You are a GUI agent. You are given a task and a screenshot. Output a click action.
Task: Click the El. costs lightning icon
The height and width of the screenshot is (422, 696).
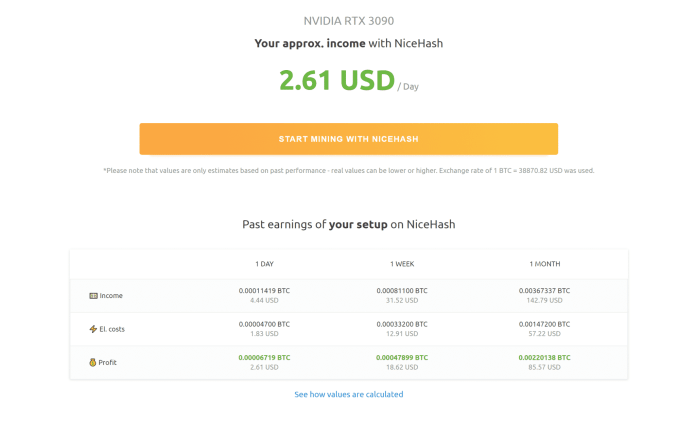coord(93,329)
